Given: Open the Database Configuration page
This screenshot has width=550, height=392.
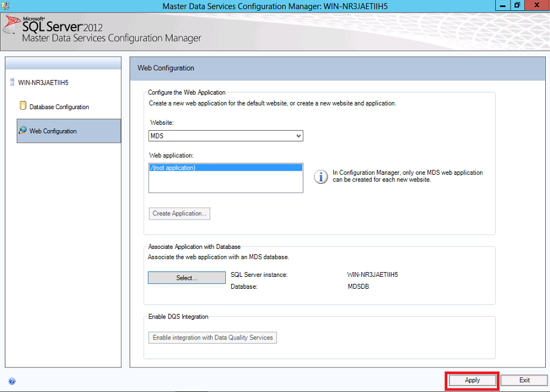Looking at the screenshot, I should click(59, 107).
